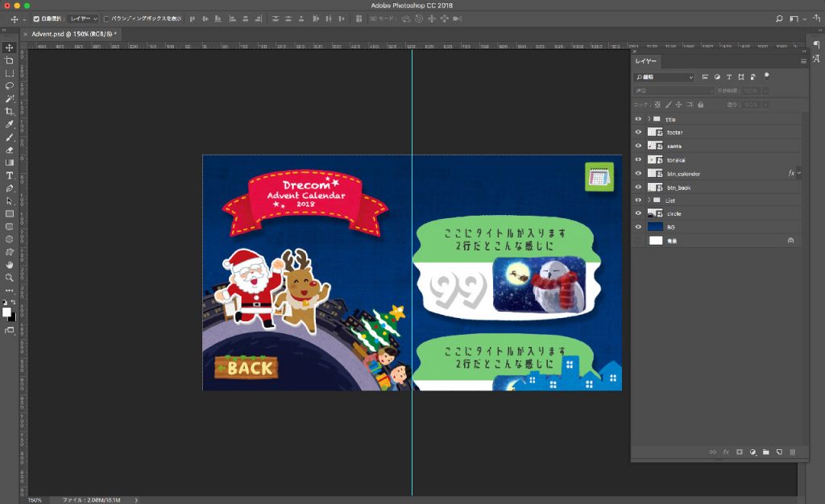Pick the Eyedropper tool
825x504 pixels.
(x=10, y=125)
